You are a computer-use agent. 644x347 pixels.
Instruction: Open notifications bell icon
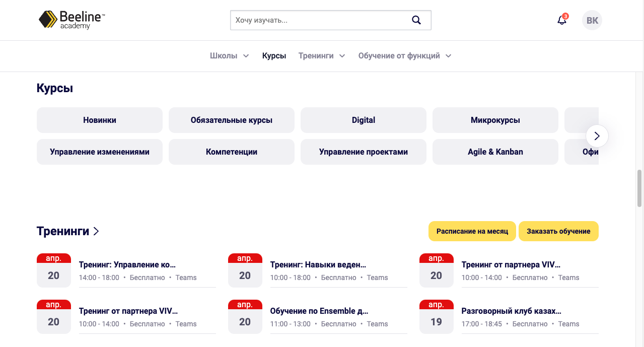pyautogui.click(x=562, y=20)
